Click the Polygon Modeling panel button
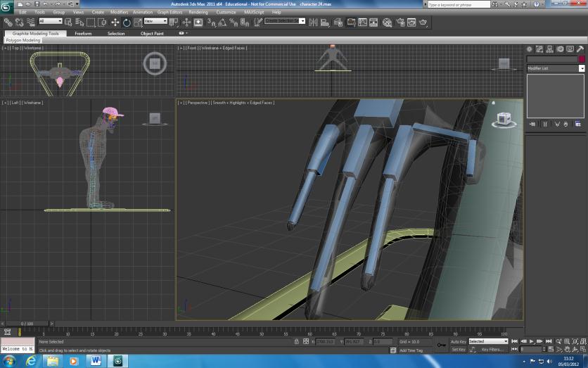Image resolution: width=588 pixels, height=368 pixels. 23,40
